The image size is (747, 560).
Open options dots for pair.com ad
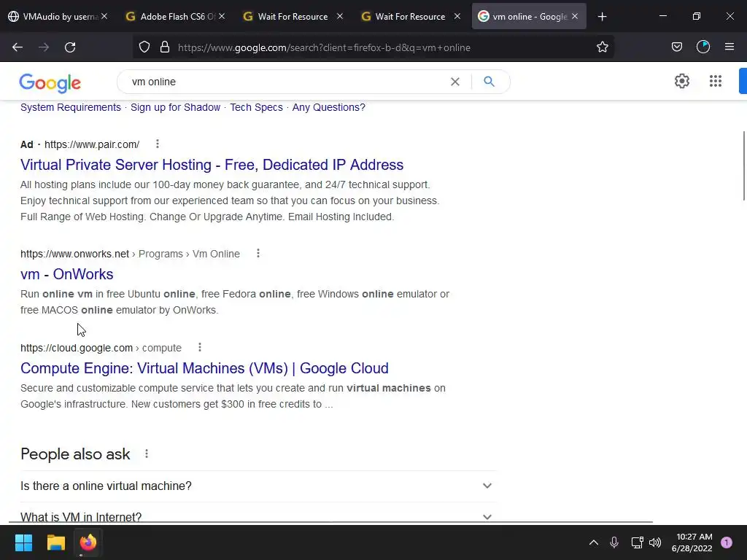point(158,144)
